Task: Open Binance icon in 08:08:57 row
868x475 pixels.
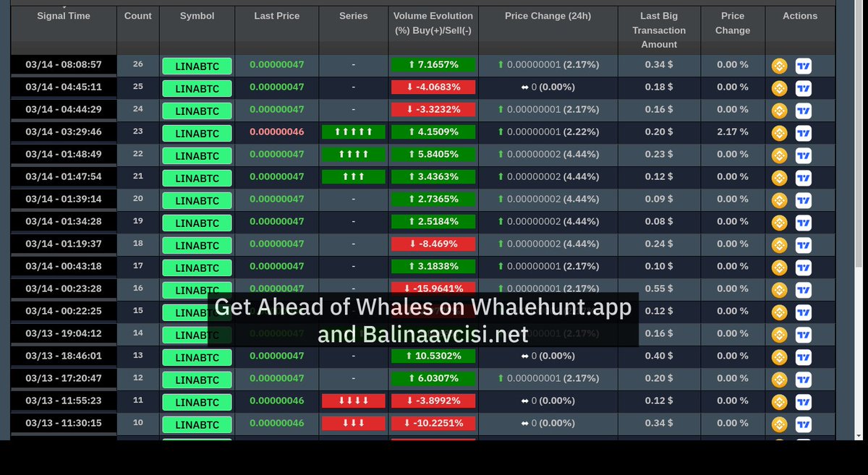Action: pos(779,66)
